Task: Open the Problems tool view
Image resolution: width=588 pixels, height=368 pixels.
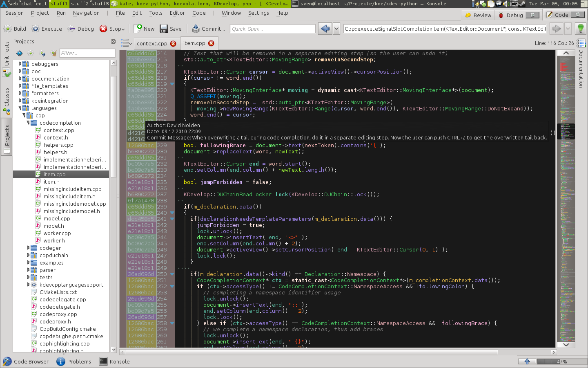Action: pos(74,361)
